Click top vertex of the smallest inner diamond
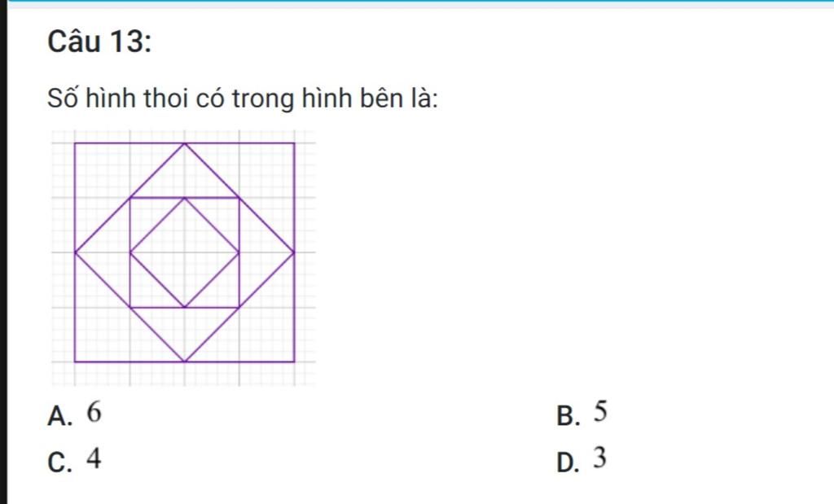This screenshot has width=834, height=504. point(185,198)
